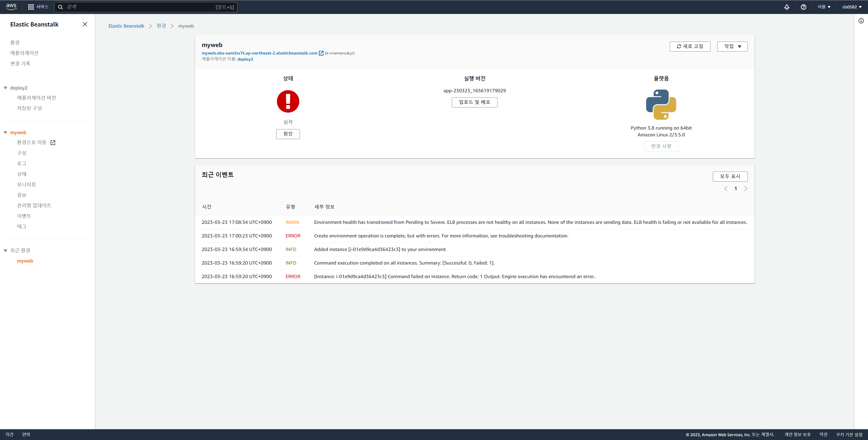The image size is (868, 440).
Task: Open 로그 logs in sidebar
Action: 21,163
